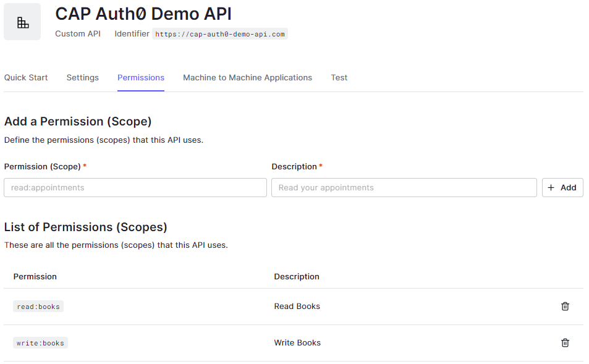Click into the Description input field
Viewport: 589px width, 364px height.
(x=404, y=188)
